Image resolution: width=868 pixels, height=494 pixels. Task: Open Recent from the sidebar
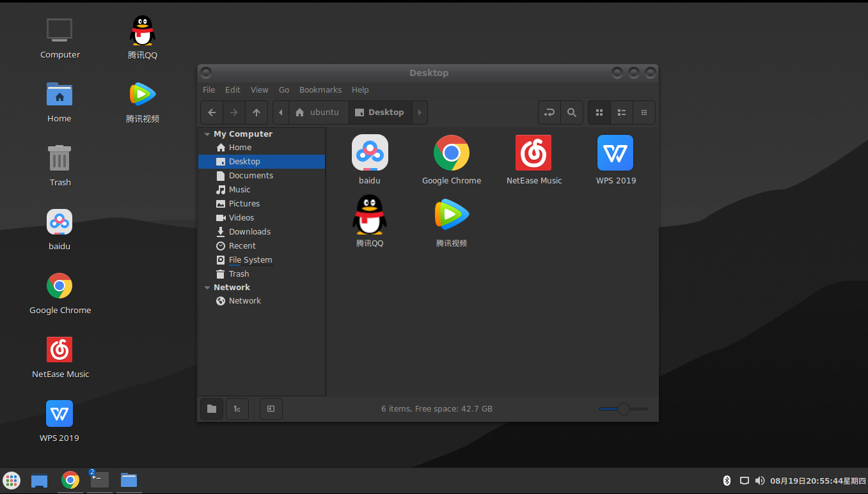[262, 246]
